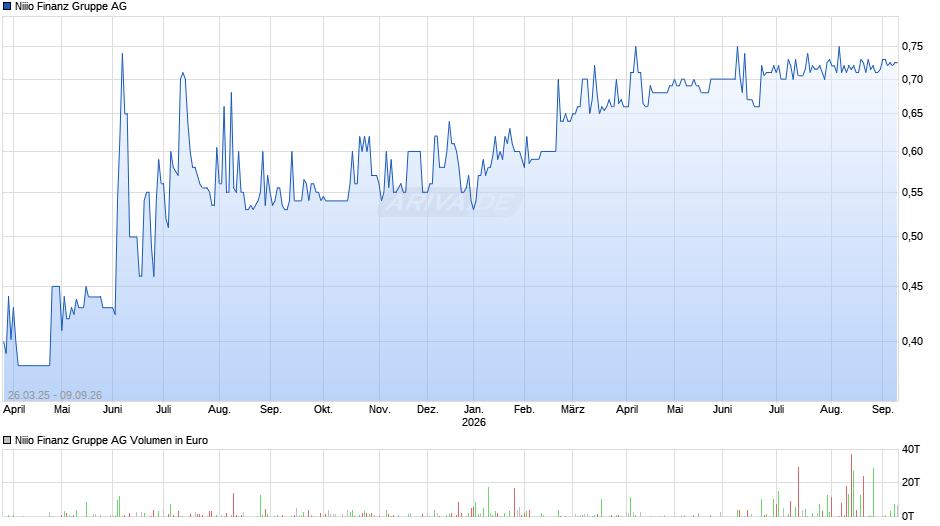
Task: Click the 0,50 price axis label
Action: coord(912,237)
